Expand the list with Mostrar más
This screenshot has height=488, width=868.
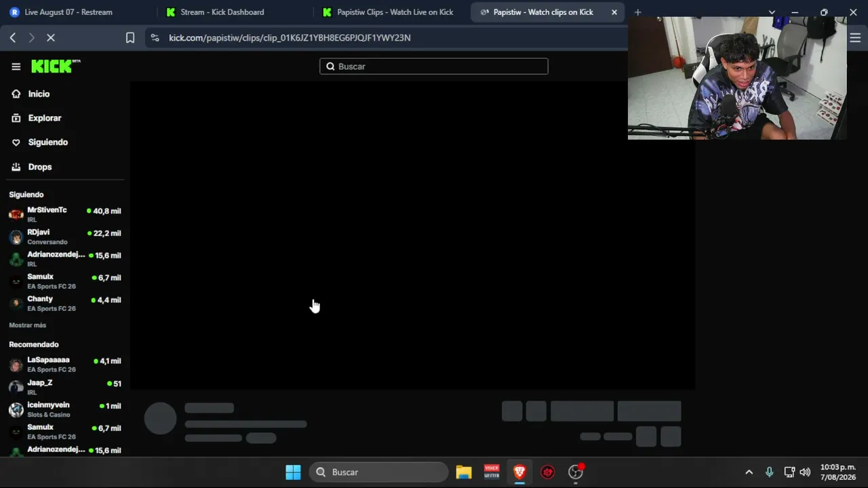[x=28, y=325]
